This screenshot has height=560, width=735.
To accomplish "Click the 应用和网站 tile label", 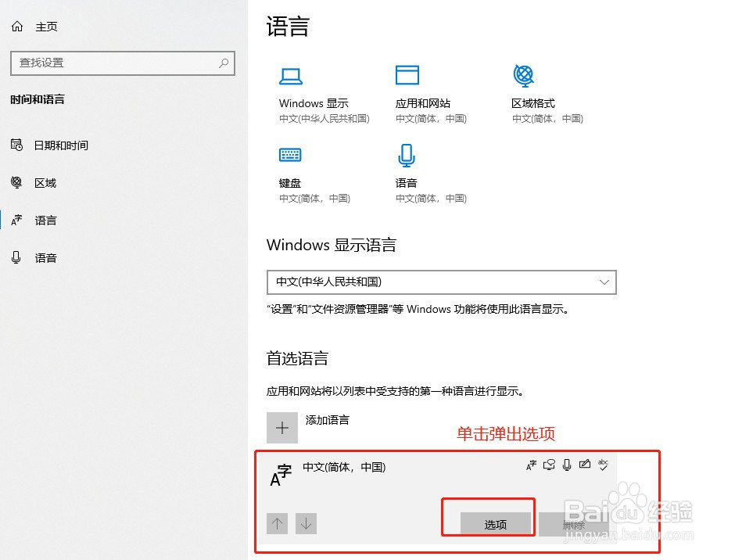I will 423,103.
